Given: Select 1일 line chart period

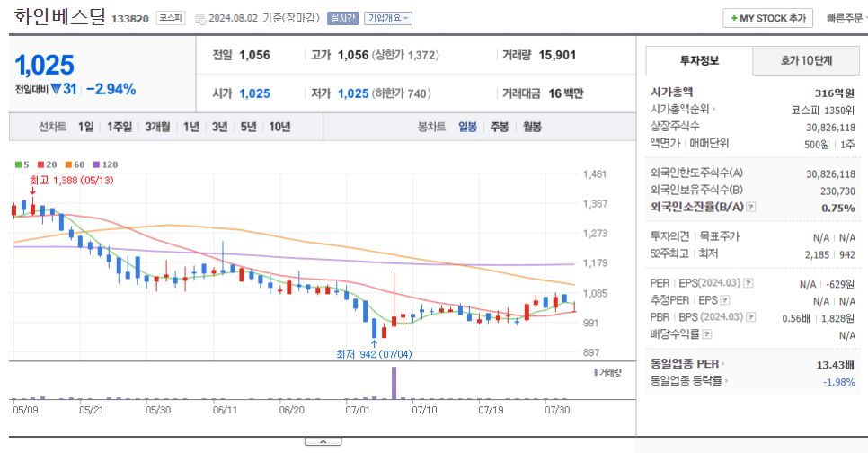Looking at the screenshot, I should pos(85,127).
